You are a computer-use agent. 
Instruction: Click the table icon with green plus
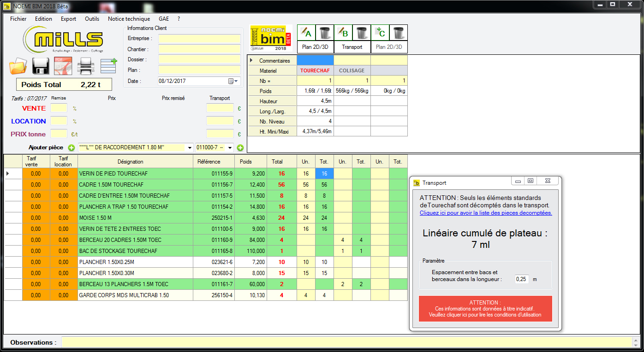tap(108, 66)
